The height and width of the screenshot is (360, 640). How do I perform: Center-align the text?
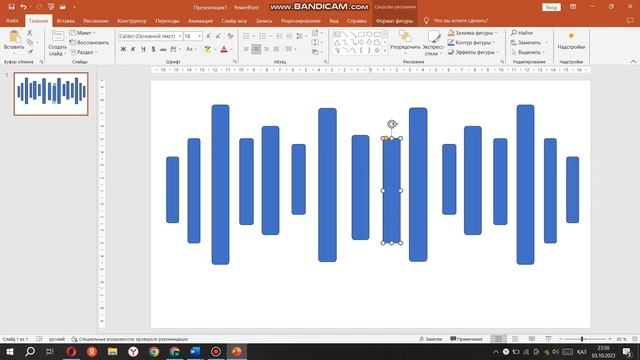point(256,49)
